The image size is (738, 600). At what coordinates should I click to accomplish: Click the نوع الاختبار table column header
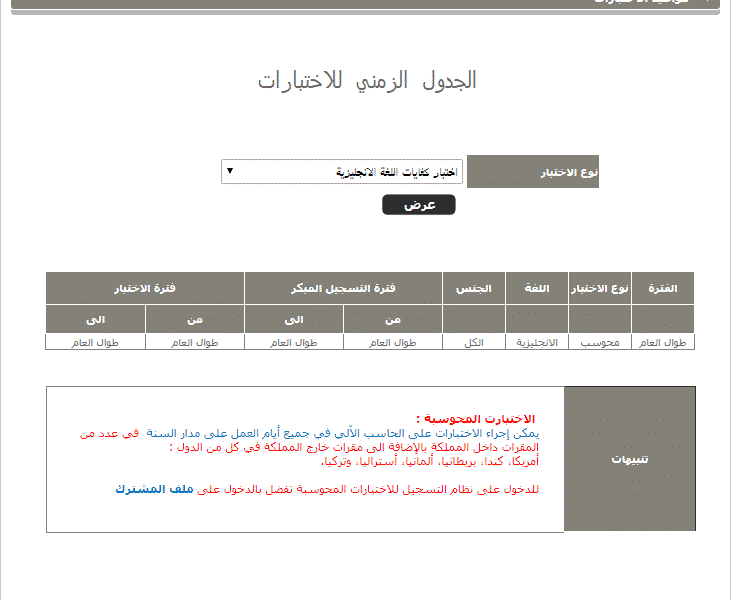point(600,288)
